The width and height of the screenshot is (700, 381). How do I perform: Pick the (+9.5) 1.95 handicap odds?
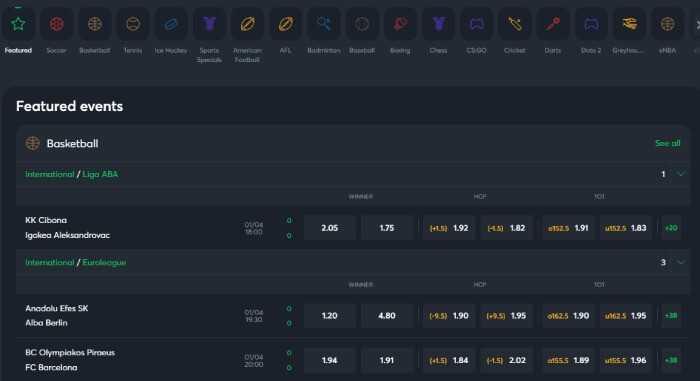[506, 316]
